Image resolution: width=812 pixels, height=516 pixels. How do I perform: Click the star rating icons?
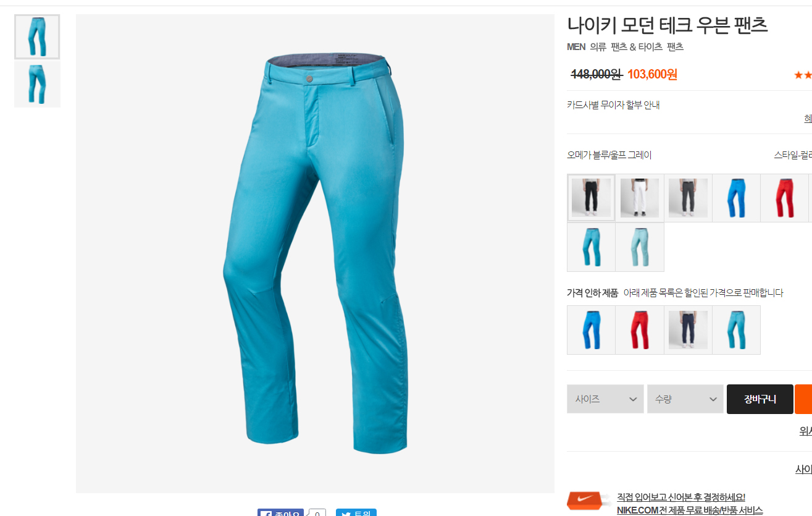(803, 75)
